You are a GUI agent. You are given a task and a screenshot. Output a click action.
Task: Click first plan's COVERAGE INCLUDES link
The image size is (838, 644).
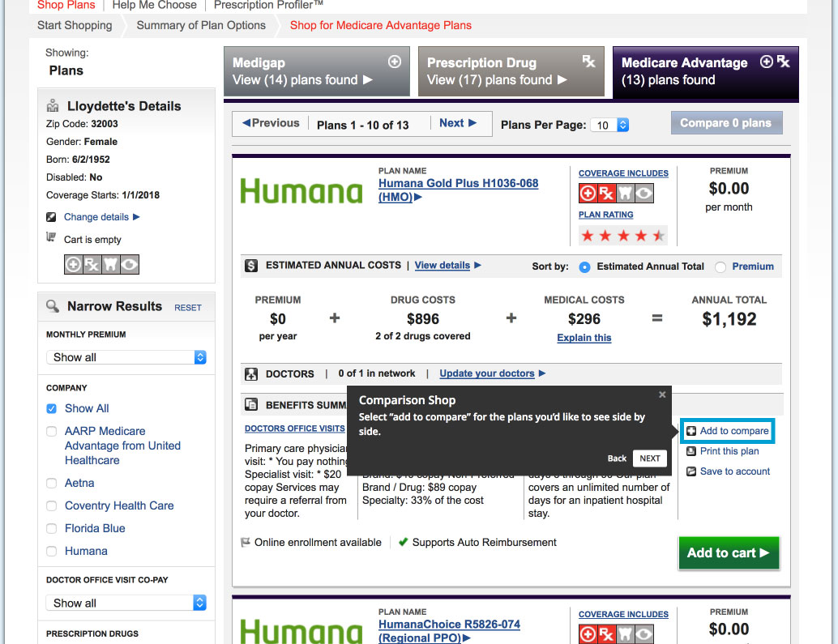click(x=623, y=173)
